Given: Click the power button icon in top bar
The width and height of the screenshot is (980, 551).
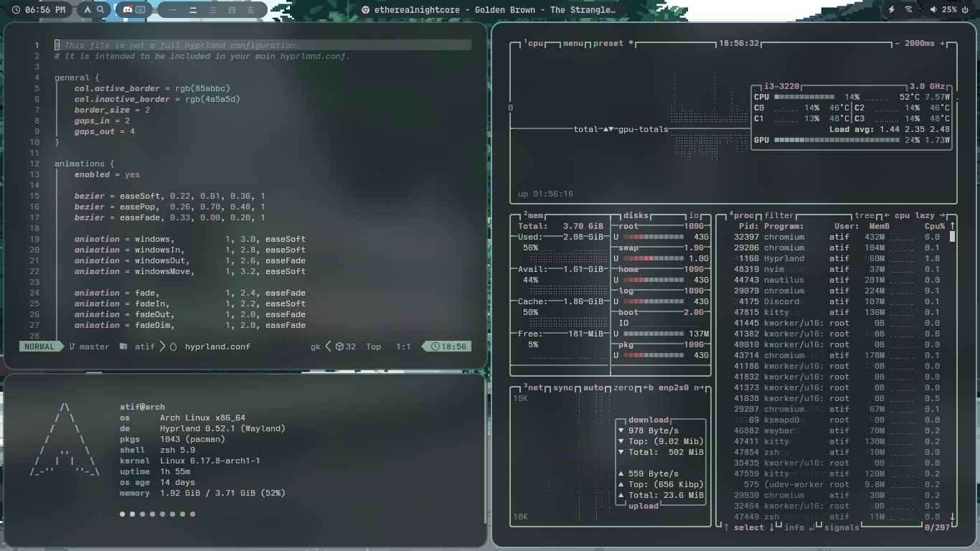Looking at the screenshot, I should [966, 10].
